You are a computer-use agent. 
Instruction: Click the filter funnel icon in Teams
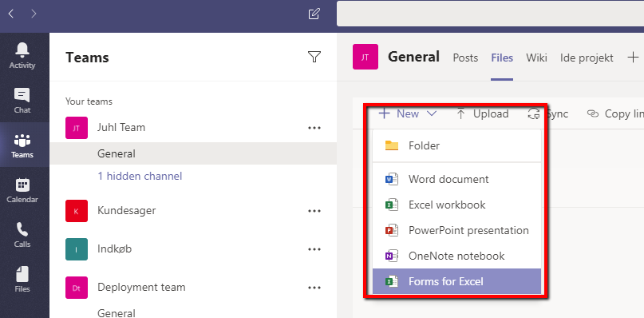[314, 57]
